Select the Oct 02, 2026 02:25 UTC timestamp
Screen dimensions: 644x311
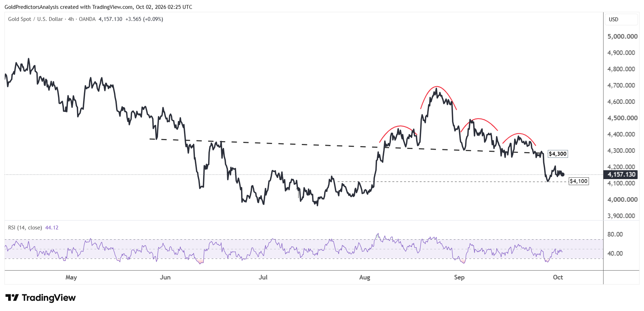tap(164, 7)
